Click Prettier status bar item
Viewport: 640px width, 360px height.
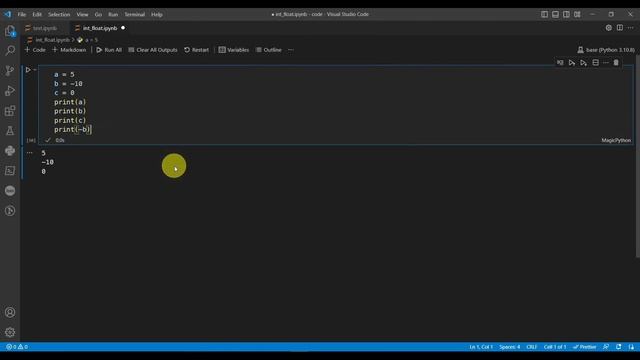pyautogui.click(x=584, y=347)
